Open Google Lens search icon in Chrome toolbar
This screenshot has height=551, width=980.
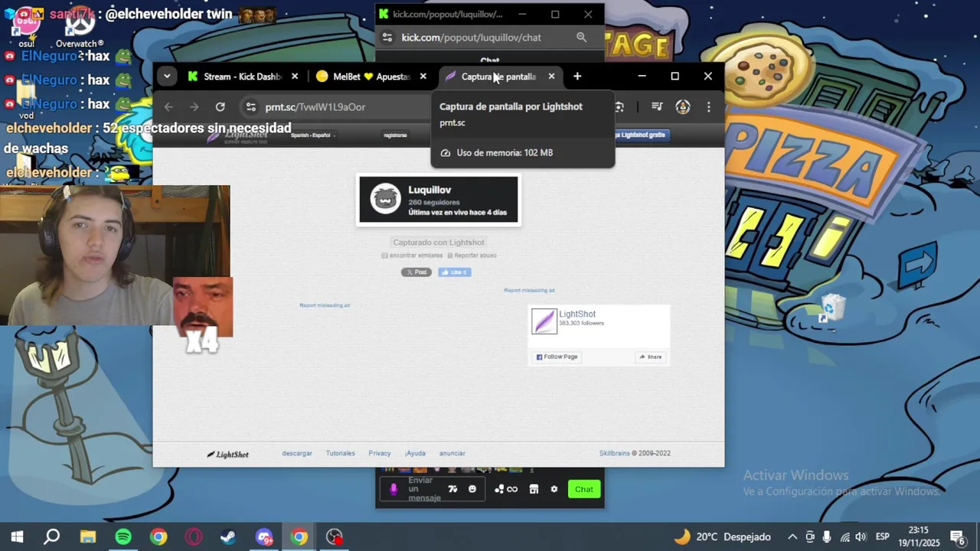pyautogui.click(x=619, y=107)
